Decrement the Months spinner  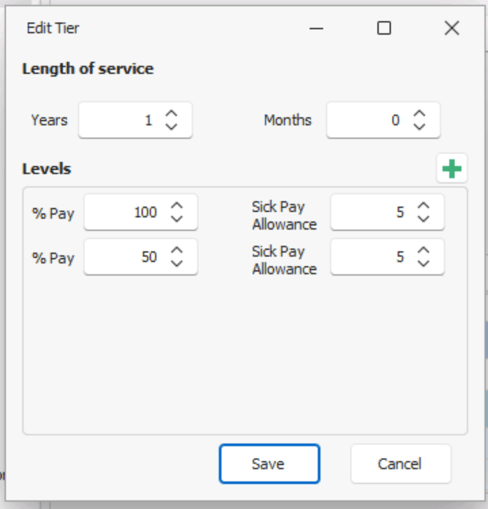pyautogui.click(x=419, y=126)
